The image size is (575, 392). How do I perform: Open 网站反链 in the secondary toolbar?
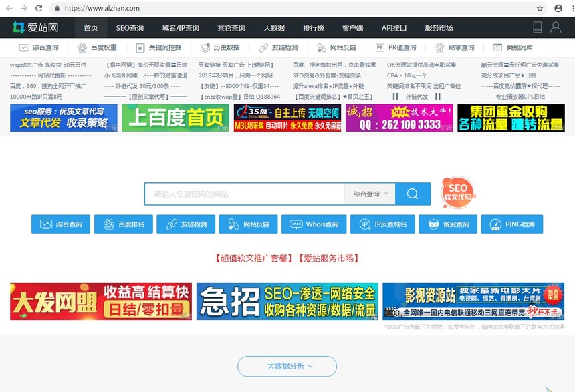coord(336,47)
